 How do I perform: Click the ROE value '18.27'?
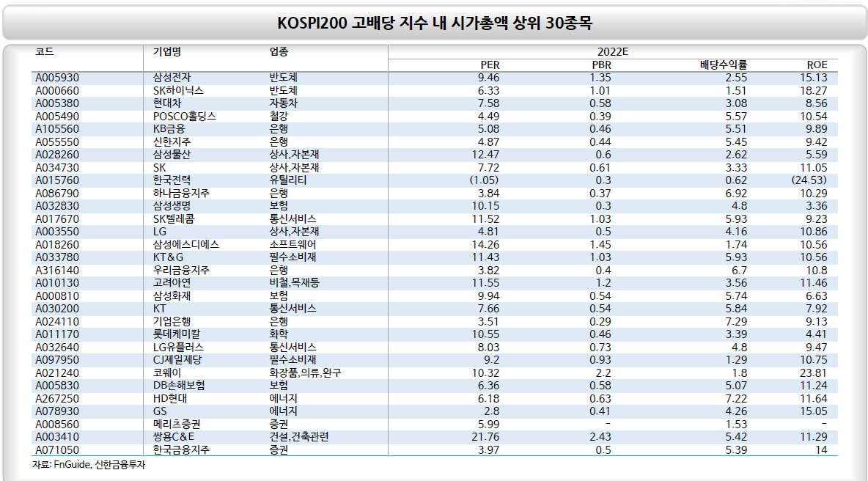[x=814, y=90]
